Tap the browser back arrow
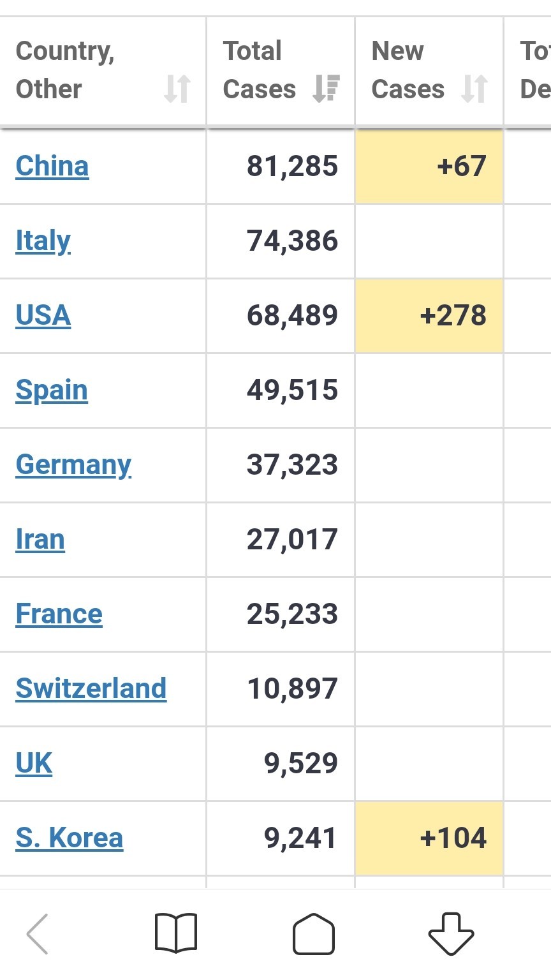Viewport: 551px width, 980px height. (x=37, y=934)
